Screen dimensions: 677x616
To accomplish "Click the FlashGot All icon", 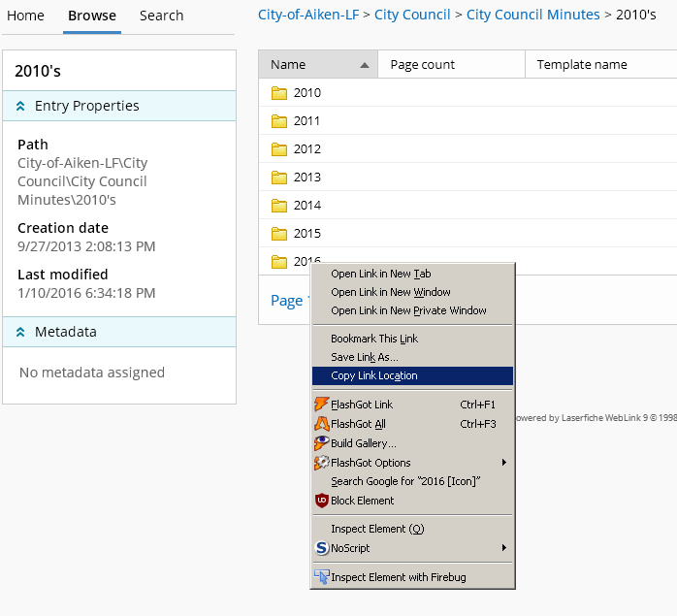I will point(322,424).
